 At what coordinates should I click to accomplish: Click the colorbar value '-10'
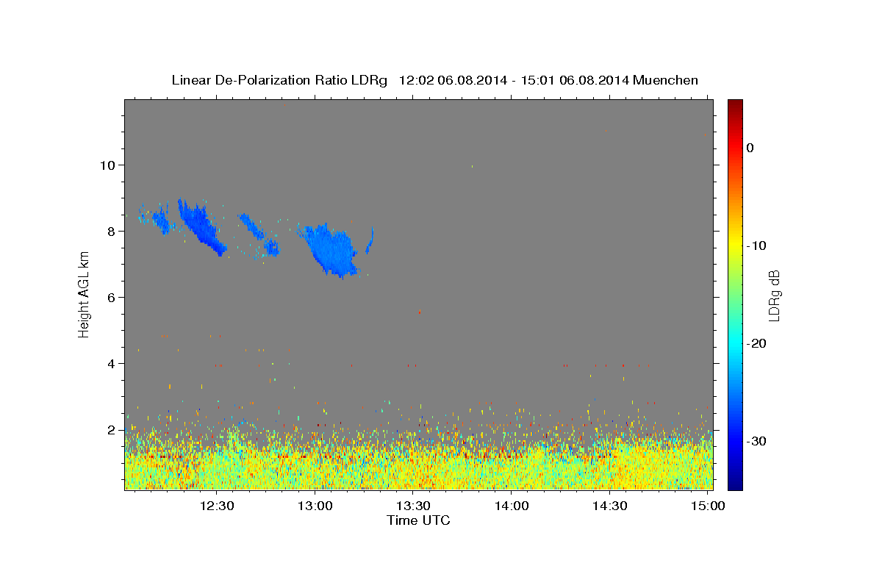[x=758, y=245]
